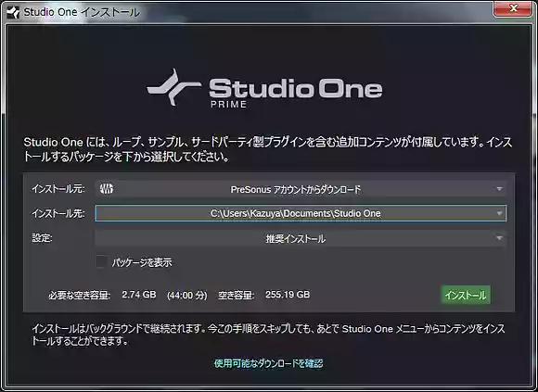Click the インストール元 label

[x=58, y=189]
